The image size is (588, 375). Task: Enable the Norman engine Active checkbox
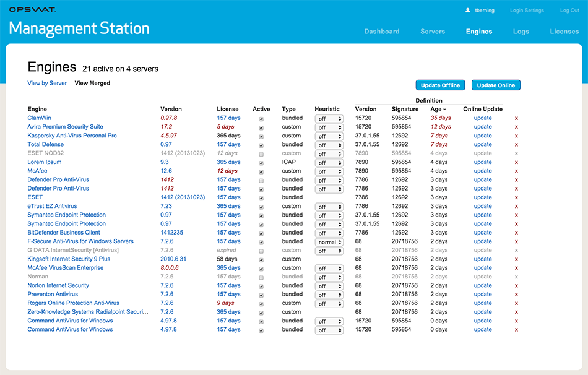261,277
